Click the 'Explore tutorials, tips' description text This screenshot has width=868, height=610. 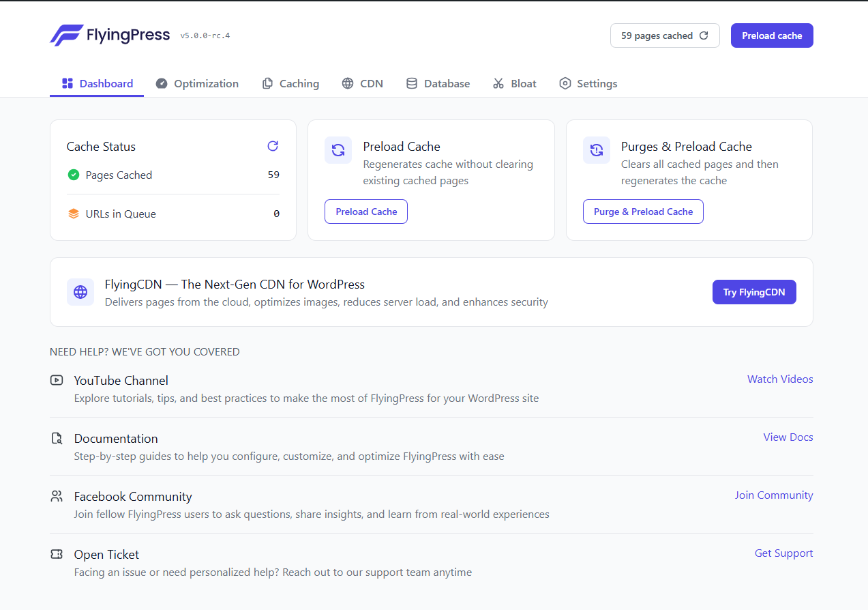click(x=306, y=398)
